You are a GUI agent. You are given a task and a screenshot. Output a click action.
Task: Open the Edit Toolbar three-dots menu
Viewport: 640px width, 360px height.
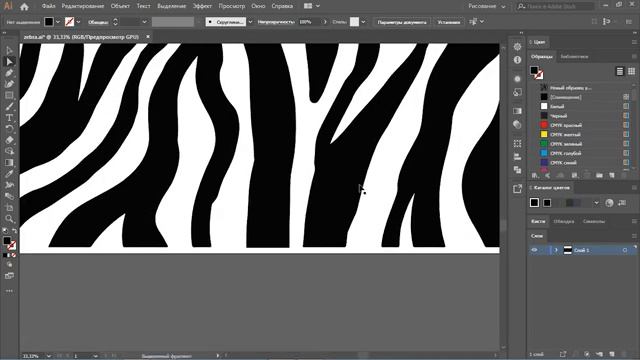tap(9, 291)
